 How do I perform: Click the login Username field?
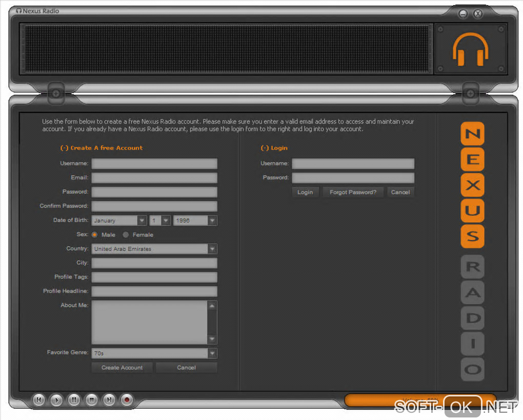pos(353,163)
